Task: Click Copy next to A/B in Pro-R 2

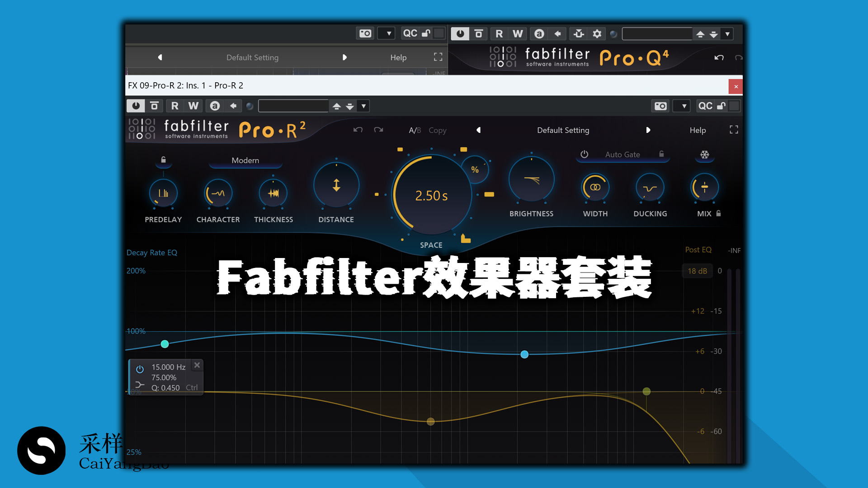Action: point(437,130)
